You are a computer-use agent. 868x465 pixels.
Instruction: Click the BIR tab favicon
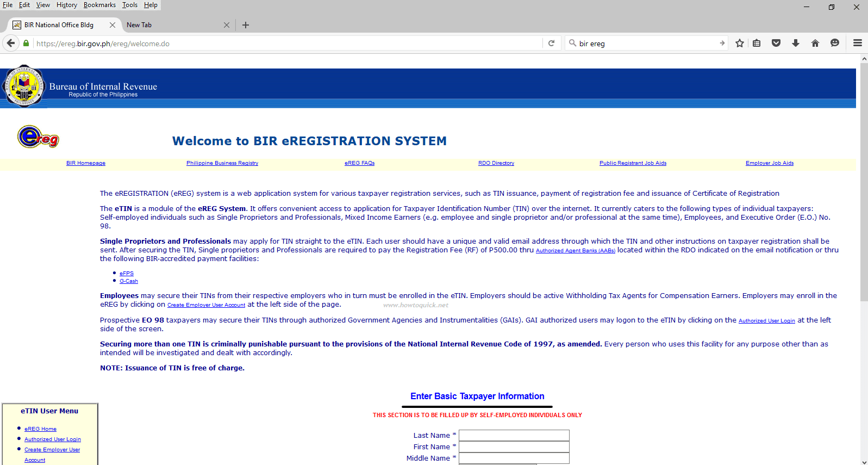pyautogui.click(x=17, y=25)
